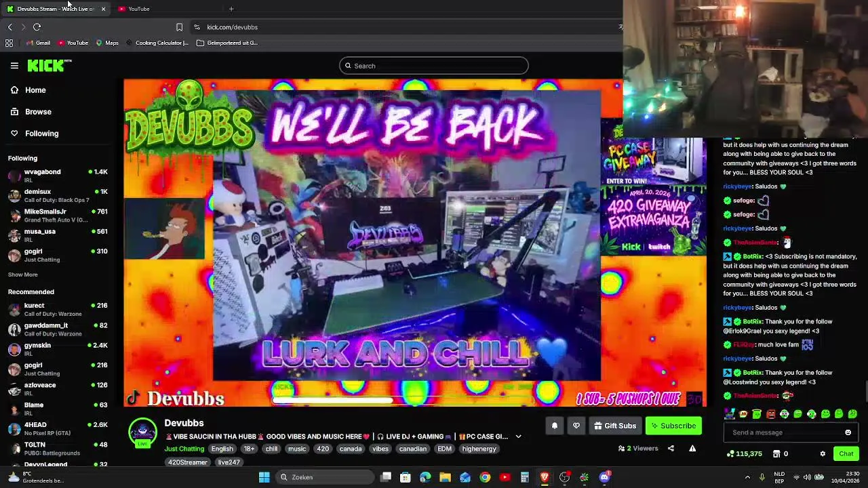Open the channel points 115,375 counter
The width and height of the screenshot is (868, 488).
coord(744,453)
